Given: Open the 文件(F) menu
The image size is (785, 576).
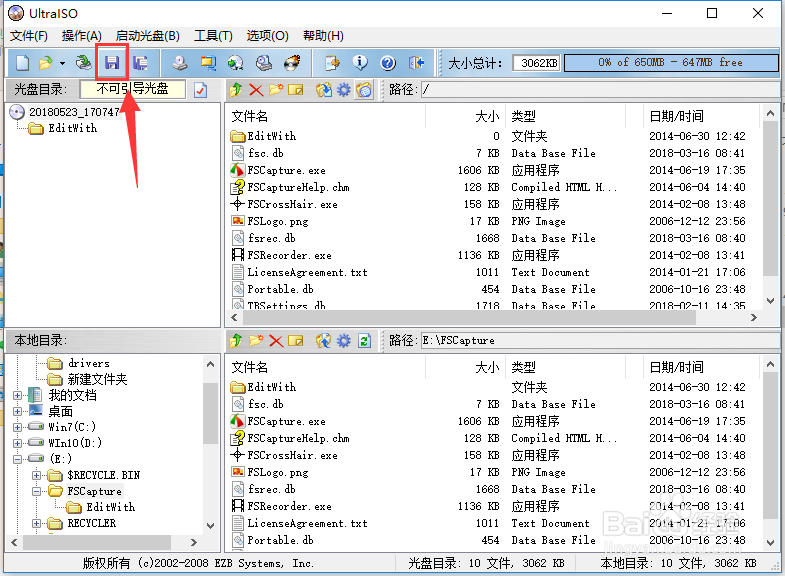Looking at the screenshot, I should pos(29,36).
